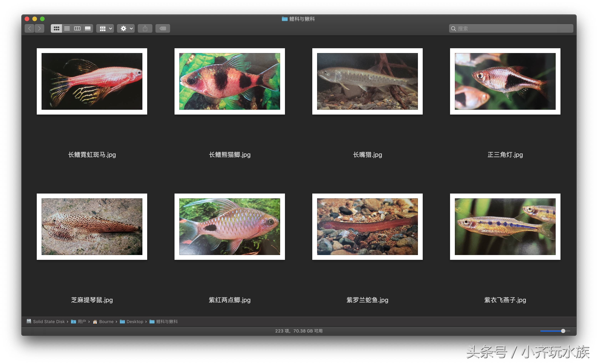
Task: Focus the 搜索 search field
Action: point(511,29)
